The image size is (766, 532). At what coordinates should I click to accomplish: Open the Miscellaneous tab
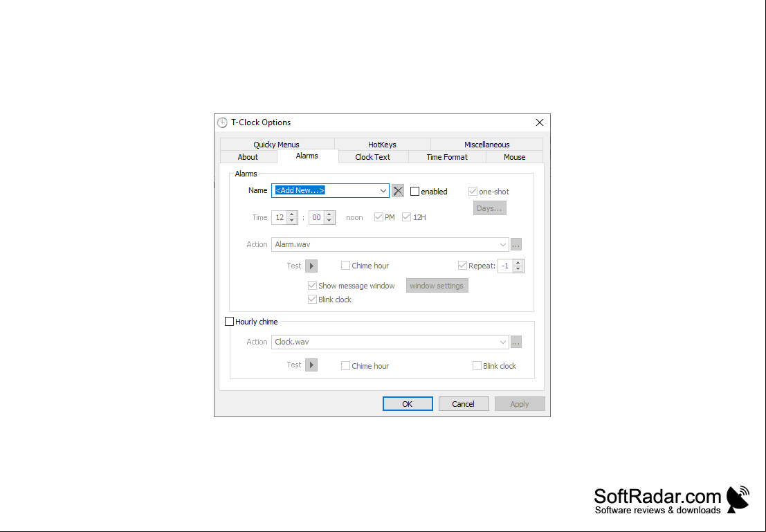pos(486,145)
